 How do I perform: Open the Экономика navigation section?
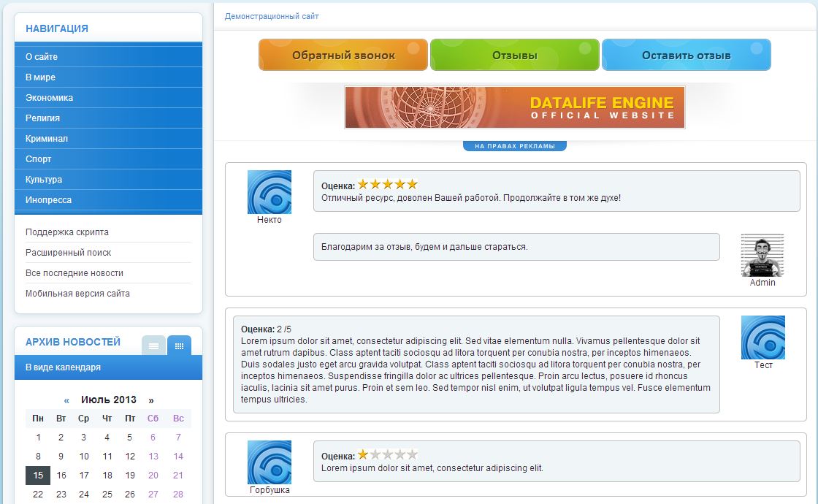coord(49,98)
